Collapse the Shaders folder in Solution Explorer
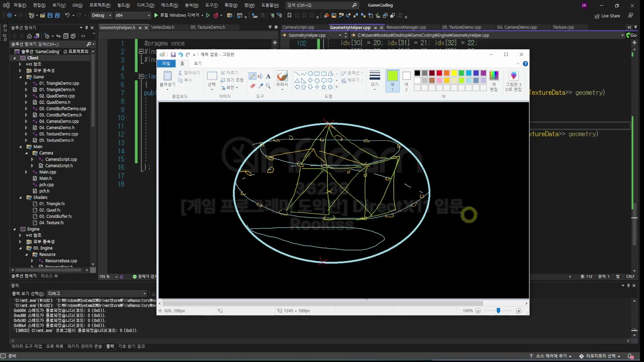Image resolution: width=644 pixels, height=362 pixels. pyautogui.click(x=20, y=197)
